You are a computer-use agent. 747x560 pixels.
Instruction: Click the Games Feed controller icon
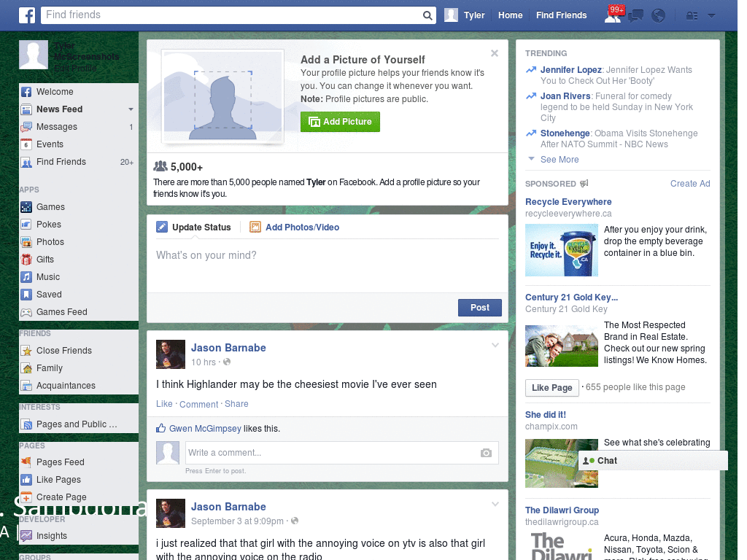[x=26, y=312]
